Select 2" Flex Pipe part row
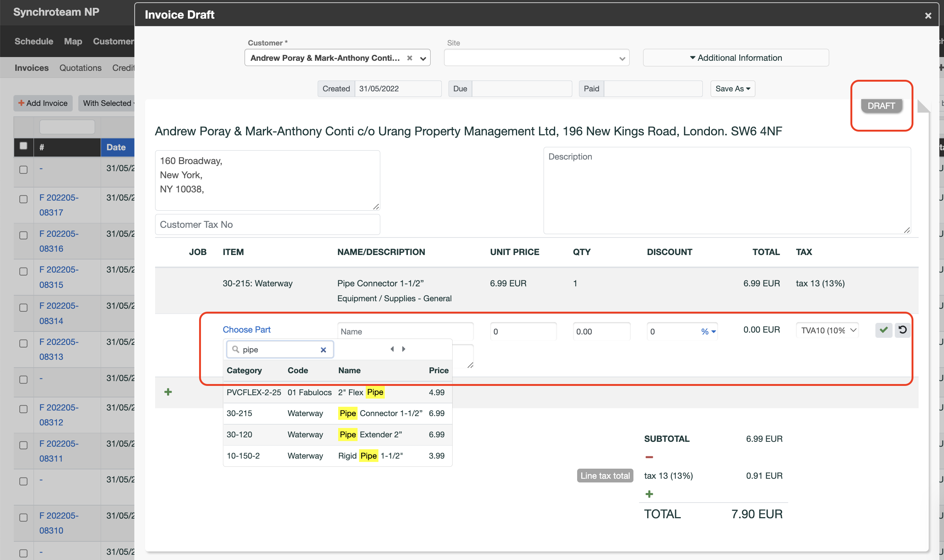Viewport: 944px width, 560px height. pos(337,393)
